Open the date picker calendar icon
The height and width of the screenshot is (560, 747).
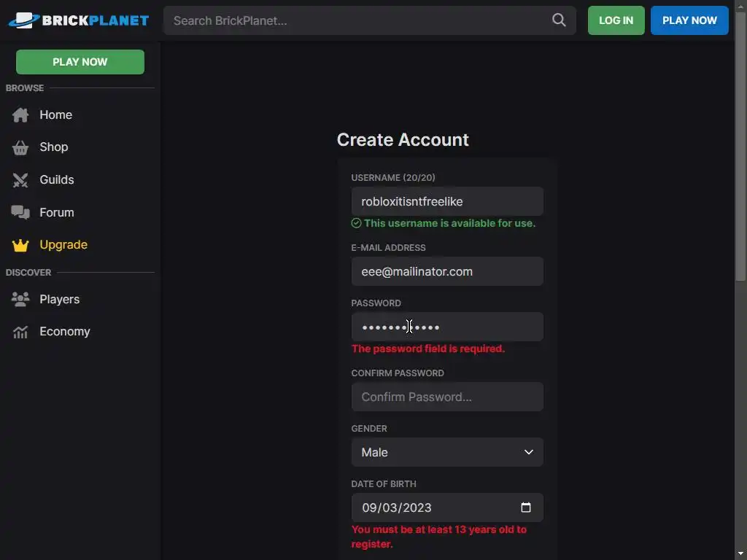pos(526,507)
